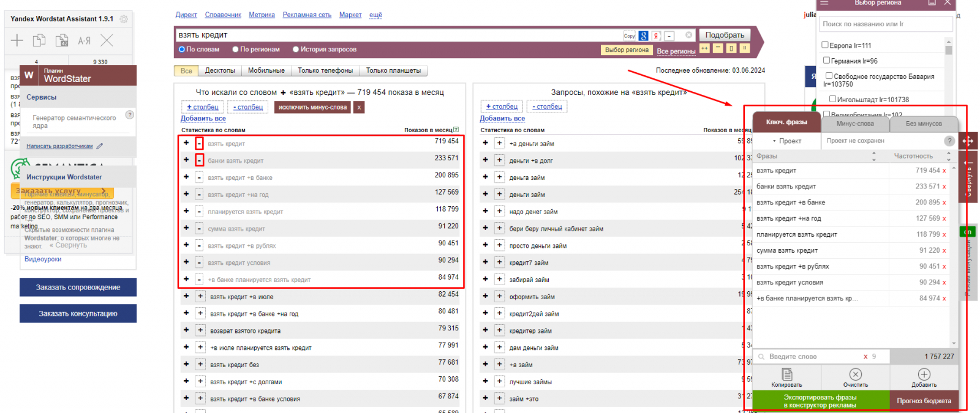Toggle the green 'on' minus-mode switch

[968, 232]
